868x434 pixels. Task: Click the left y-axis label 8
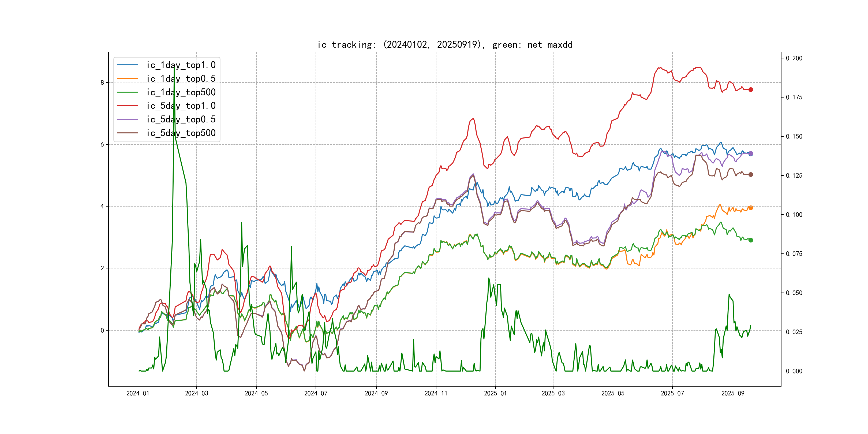click(102, 83)
